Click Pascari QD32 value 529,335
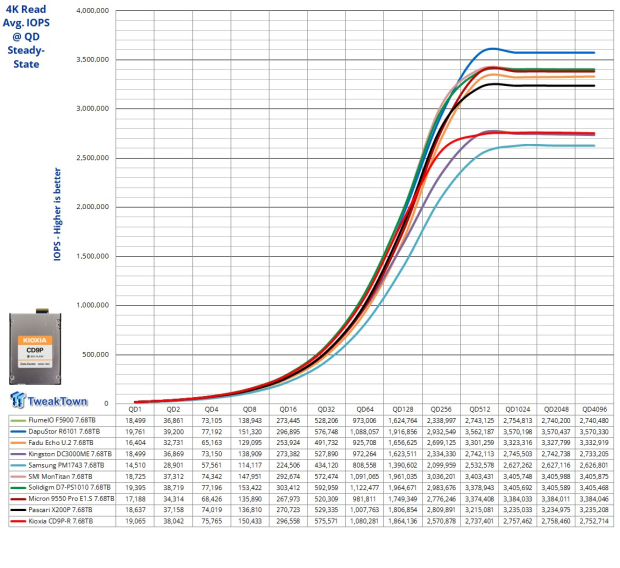Viewport: 620px width, 568px height. 326,510
